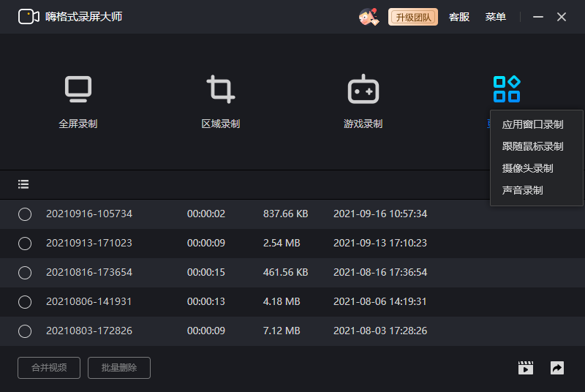Viewport: 585px width, 392px height.
Task: Click the 升级团队 upgrade button
Action: (413, 17)
